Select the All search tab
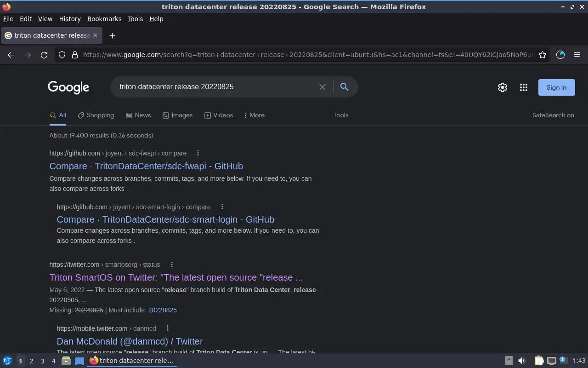Viewport: 588px width, 368px height. point(58,115)
